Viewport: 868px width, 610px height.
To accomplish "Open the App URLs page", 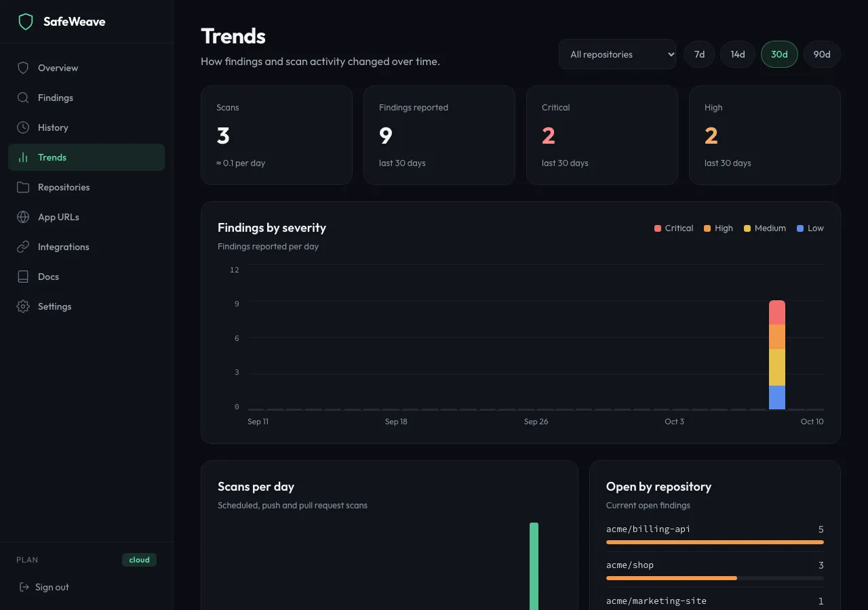I will point(86,217).
